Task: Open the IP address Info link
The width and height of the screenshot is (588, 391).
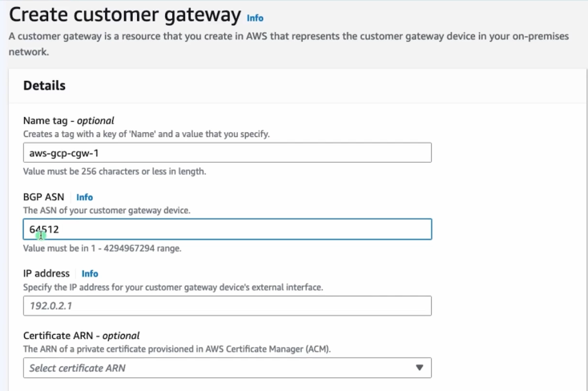Action: tap(90, 273)
